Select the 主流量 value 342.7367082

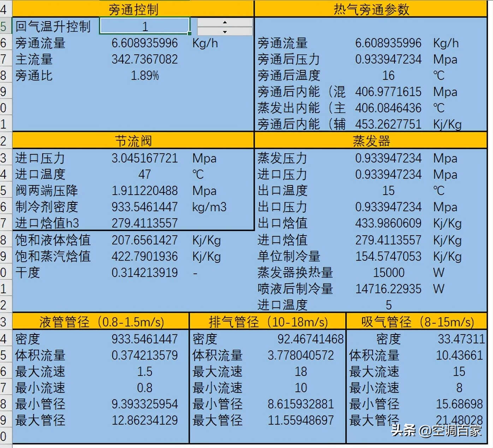coord(145,59)
